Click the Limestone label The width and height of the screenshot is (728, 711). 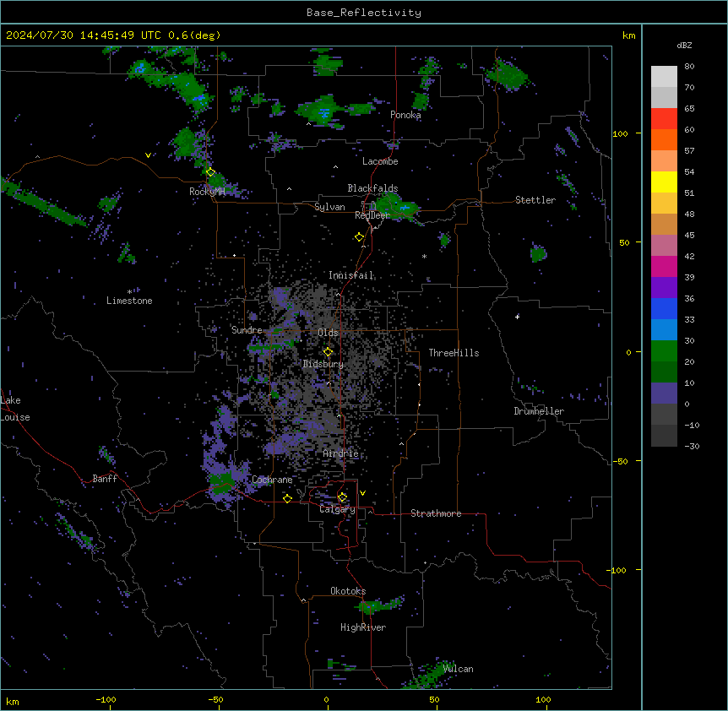(x=129, y=301)
